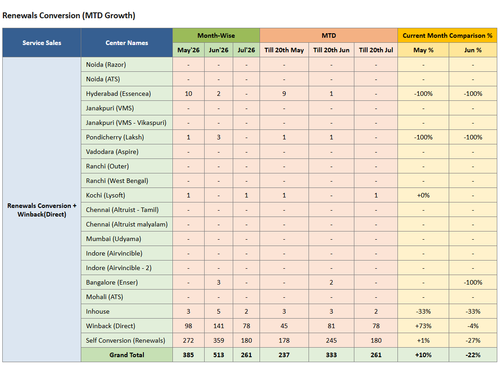The width and height of the screenshot is (500, 365).
Task: Click the 'Janakpuri (VMS)' center name
Action: 110,108
